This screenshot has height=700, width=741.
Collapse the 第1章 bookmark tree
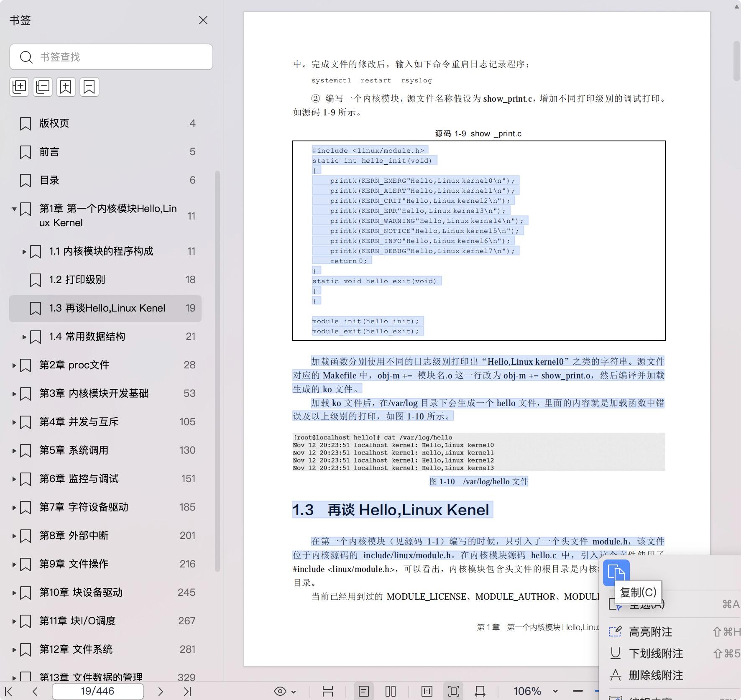(14, 209)
